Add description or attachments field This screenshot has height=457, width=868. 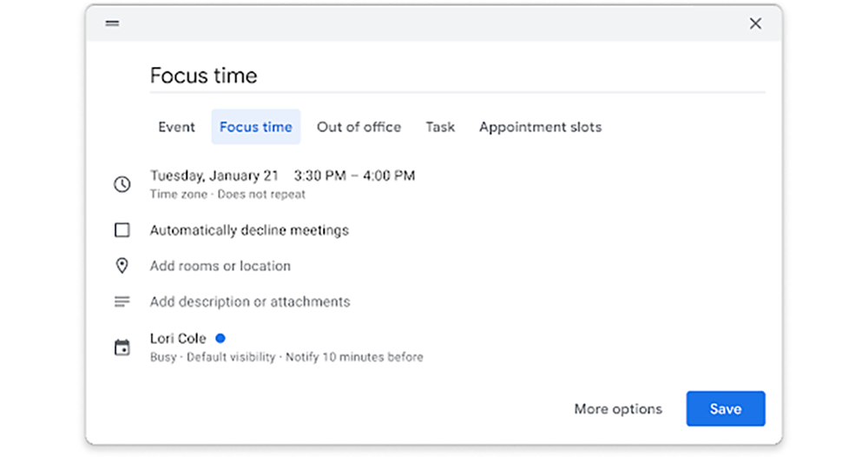tap(250, 301)
